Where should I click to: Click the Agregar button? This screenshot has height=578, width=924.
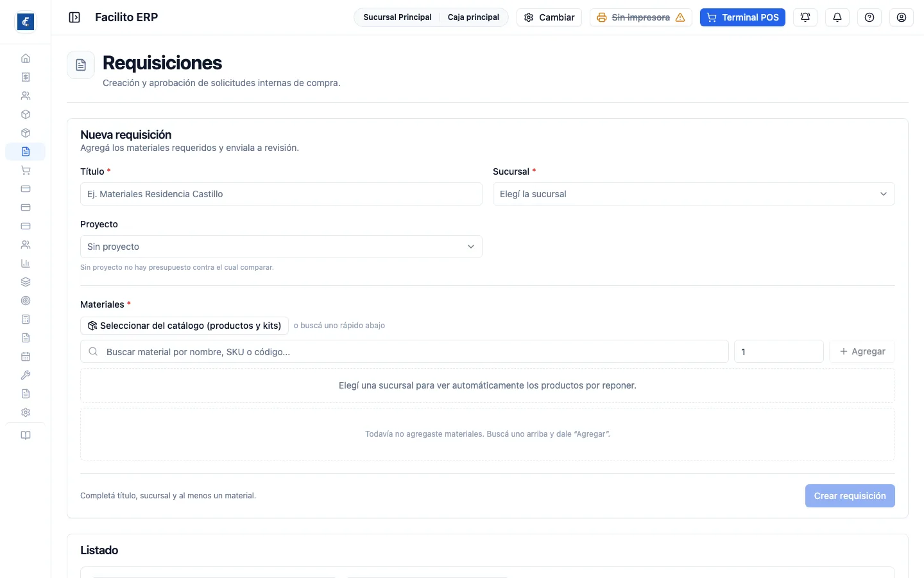click(862, 351)
